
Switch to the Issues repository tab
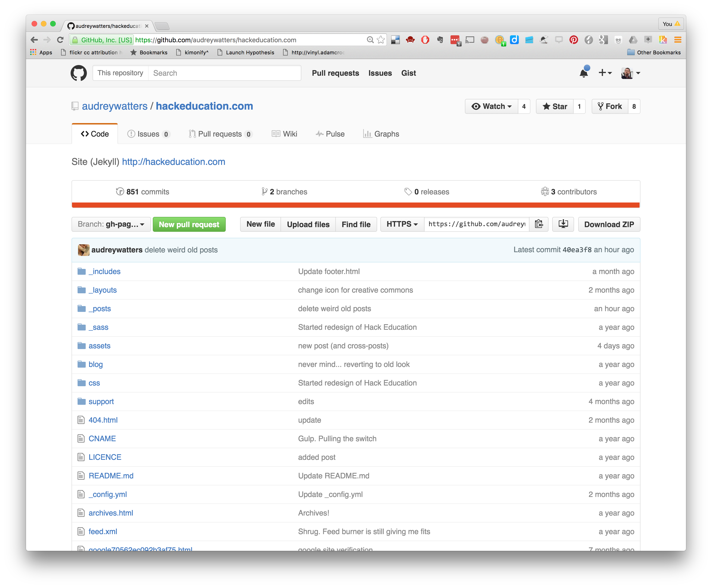[x=148, y=134]
